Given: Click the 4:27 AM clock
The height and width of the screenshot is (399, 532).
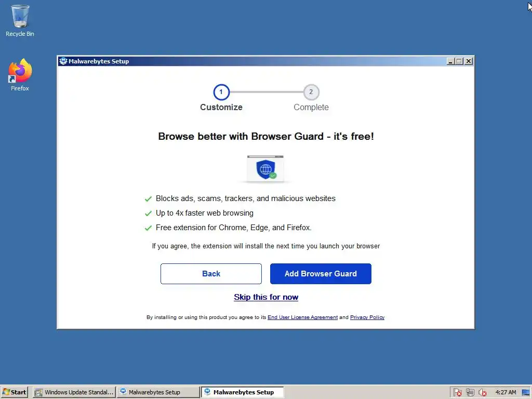Looking at the screenshot, I should (x=506, y=392).
